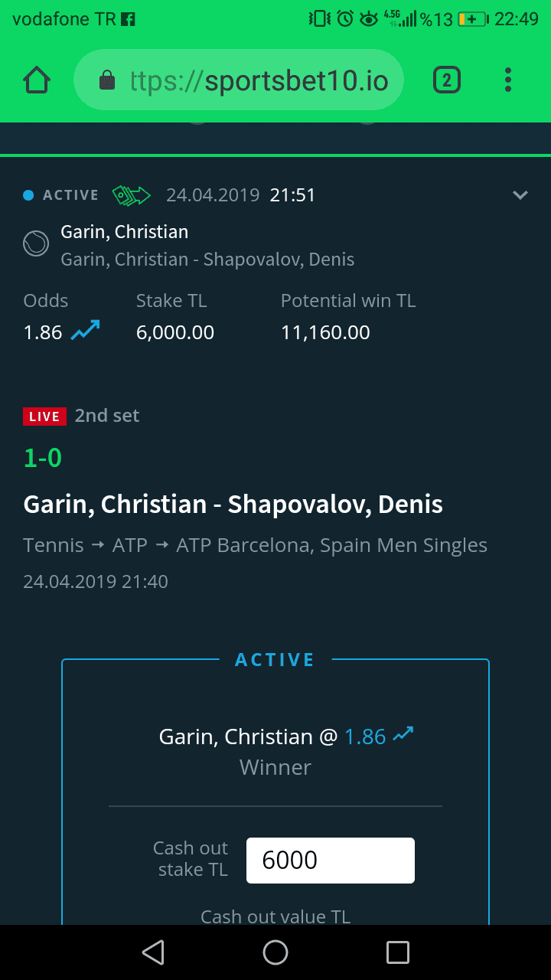Viewport: 551px width, 980px height.
Task: Edit the Cash out stake TL field
Action: click(x=331, y=861)
